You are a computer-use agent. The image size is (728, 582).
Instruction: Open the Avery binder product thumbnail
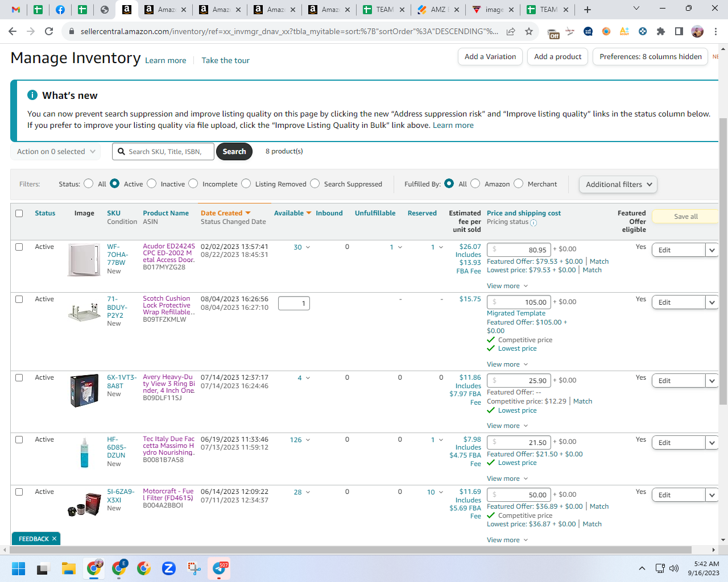[84, 391]
